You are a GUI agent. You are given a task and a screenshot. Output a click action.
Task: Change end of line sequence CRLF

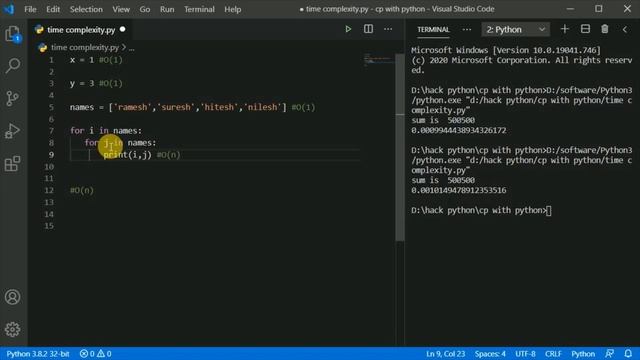coord(553,353)
